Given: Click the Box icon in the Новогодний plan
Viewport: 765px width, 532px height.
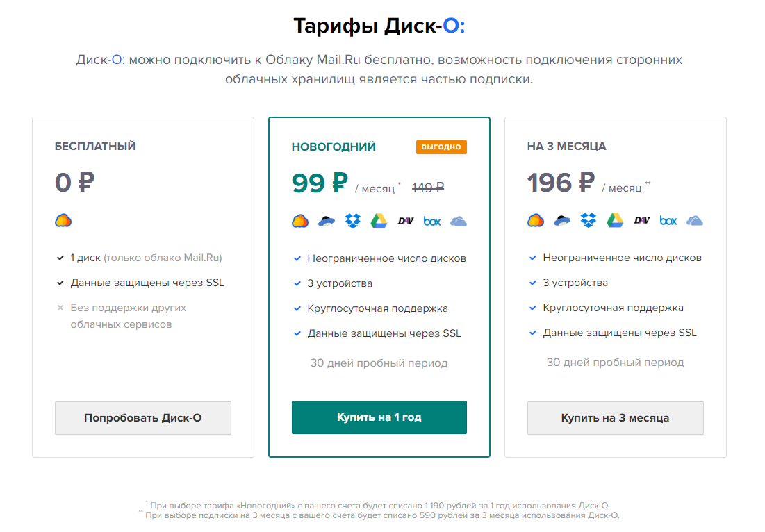Looking at the screenshot, I should pos(432,222).
